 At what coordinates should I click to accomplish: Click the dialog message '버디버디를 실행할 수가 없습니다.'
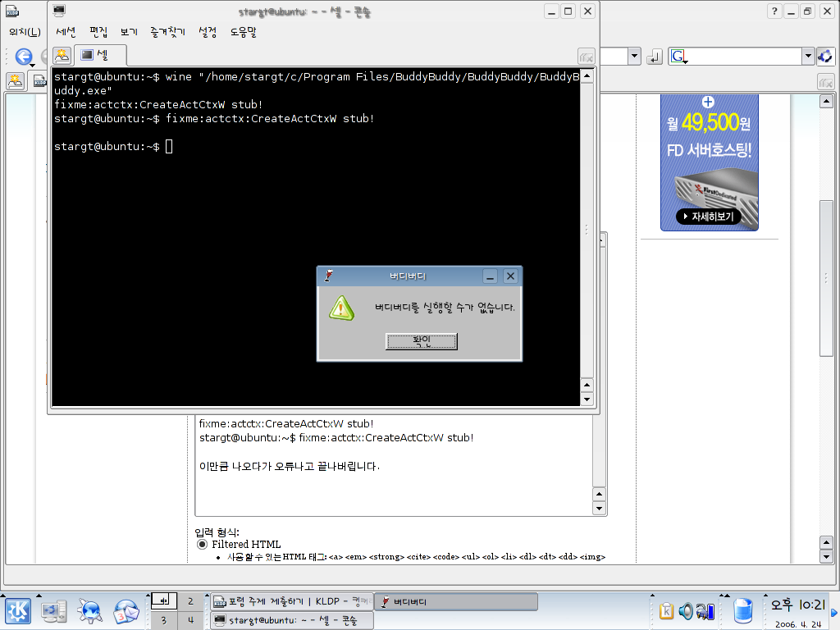click(445, 308)
